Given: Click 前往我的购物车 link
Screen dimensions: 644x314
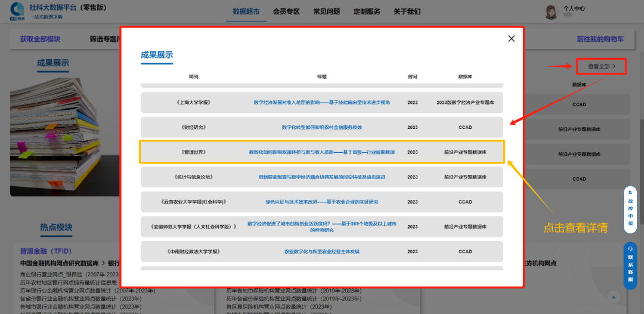Looking at the screenshot, I should (x=600, y=39).
